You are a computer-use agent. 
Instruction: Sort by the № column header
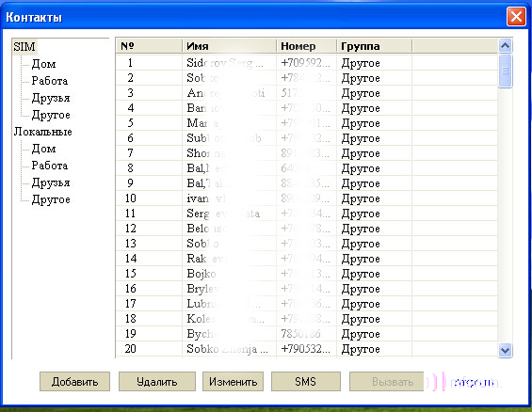(x=149, y=46)
